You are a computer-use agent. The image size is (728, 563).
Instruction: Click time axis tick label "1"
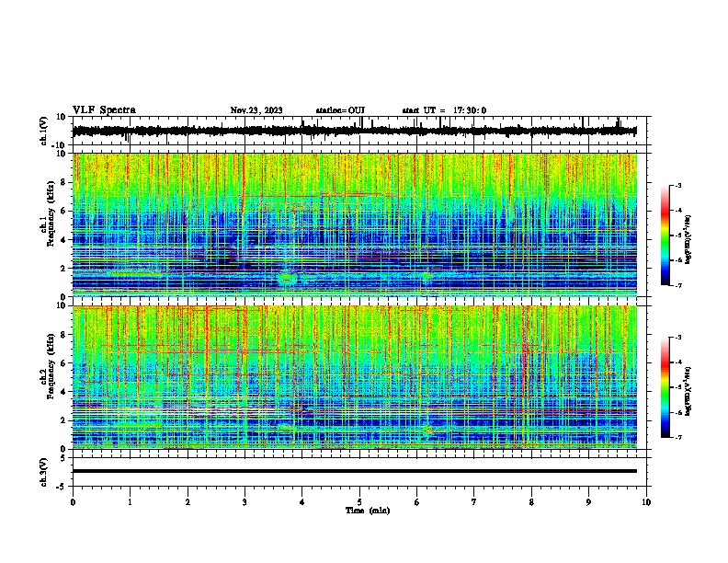(x=130, y=502)
